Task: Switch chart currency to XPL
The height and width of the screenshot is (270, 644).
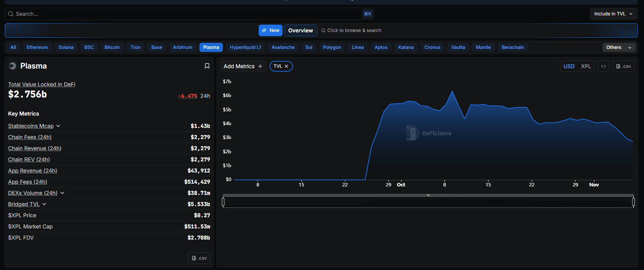Action: pyautogui.click(x=586, y=66)
